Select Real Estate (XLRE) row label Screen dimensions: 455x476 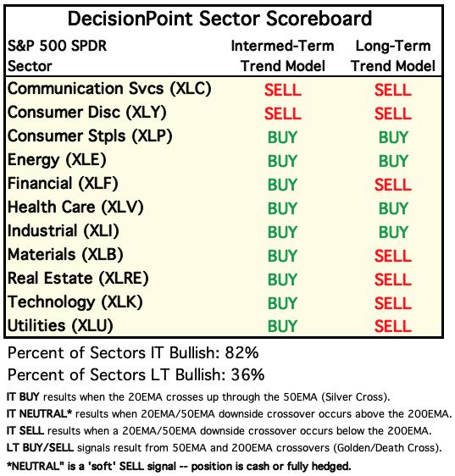click(78, 279)
